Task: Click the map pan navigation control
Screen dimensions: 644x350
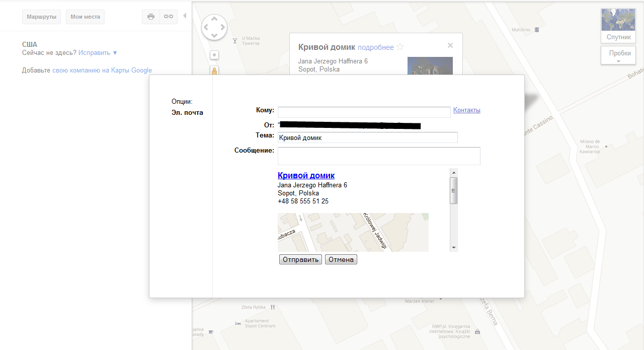Action: (214, 27)
